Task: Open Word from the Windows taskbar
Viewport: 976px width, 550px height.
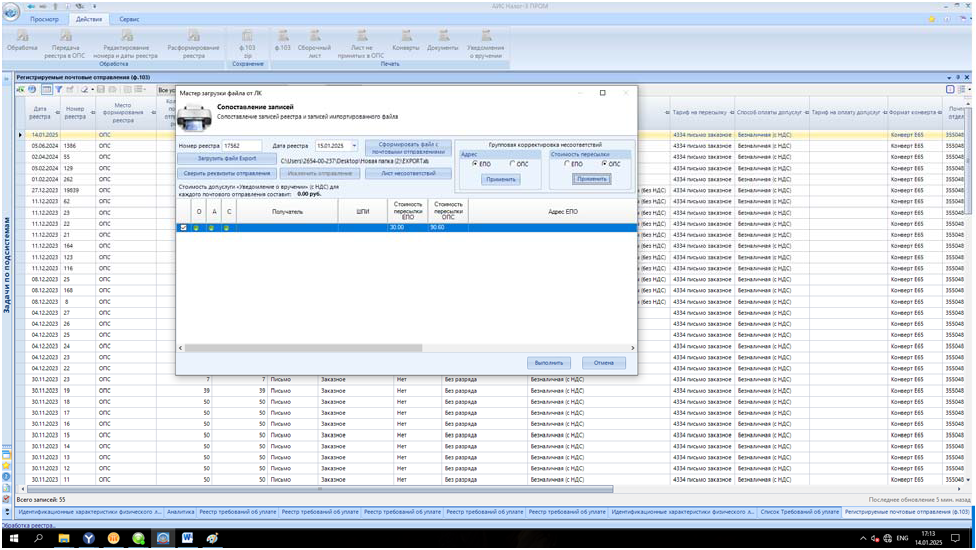Action: pyautogui.click(x=187, y=538)
